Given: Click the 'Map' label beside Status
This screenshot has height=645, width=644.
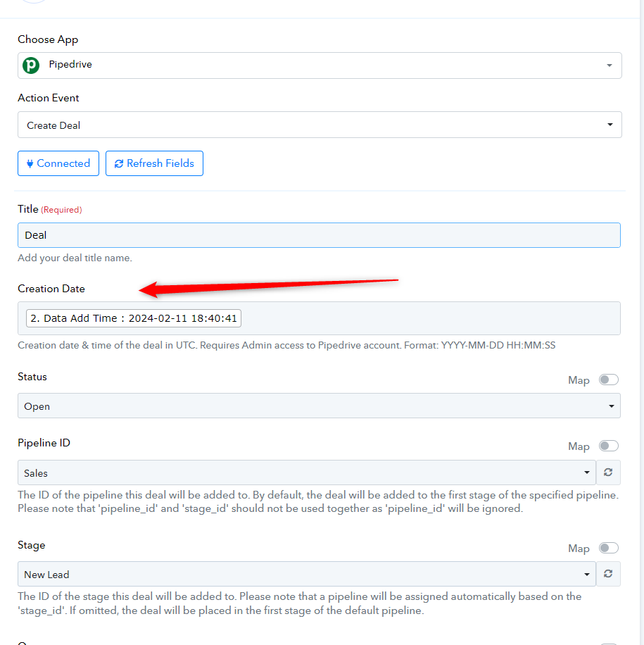Looking at the screenshot, I should click(579, 380).
